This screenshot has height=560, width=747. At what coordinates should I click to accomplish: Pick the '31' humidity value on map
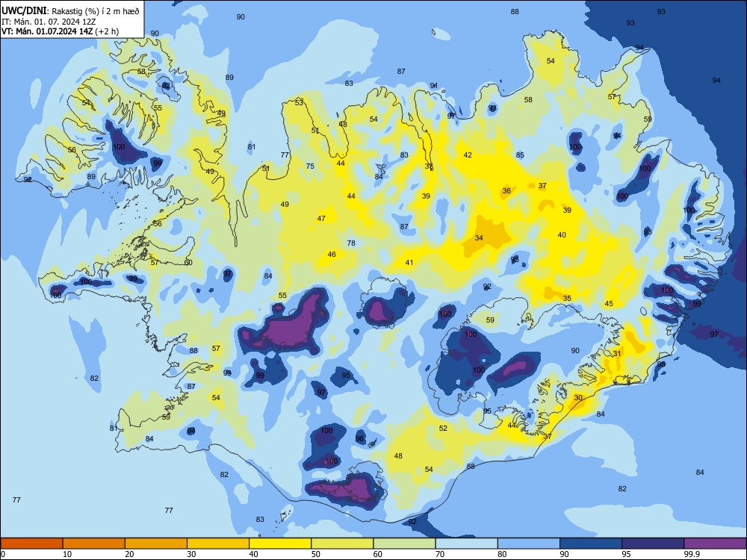617,353
